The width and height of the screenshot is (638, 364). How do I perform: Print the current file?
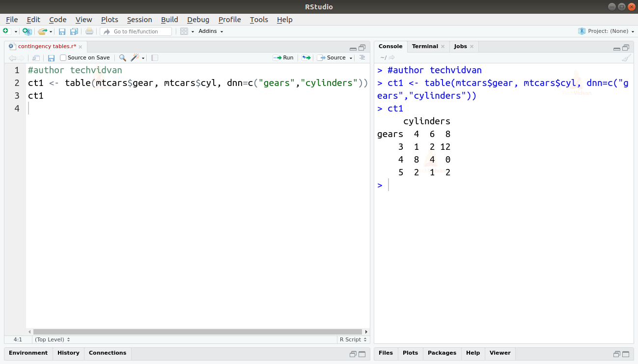tap(88, 31)
